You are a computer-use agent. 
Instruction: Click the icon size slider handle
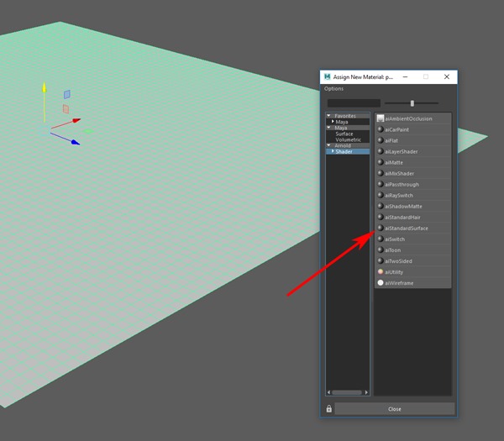[x=412, y=103]
